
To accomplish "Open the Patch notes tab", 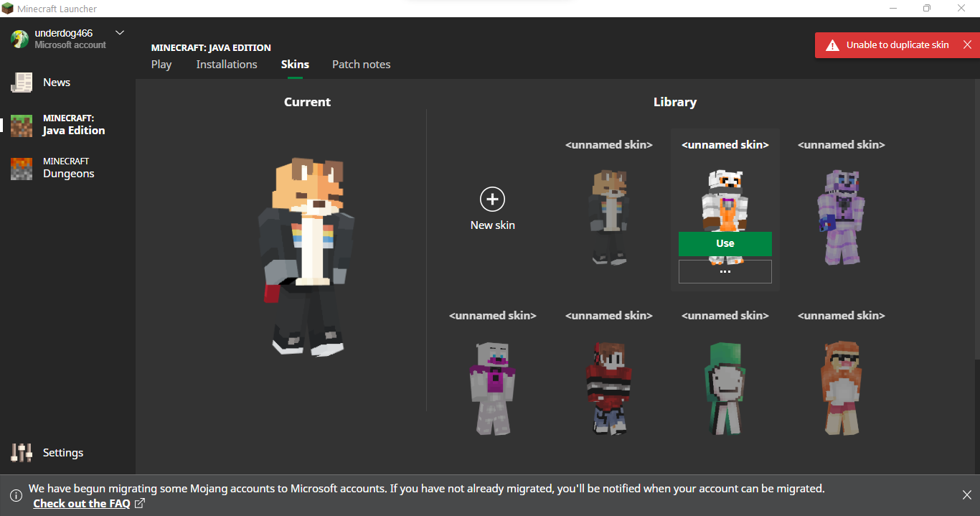I will [x=362, y=65].
